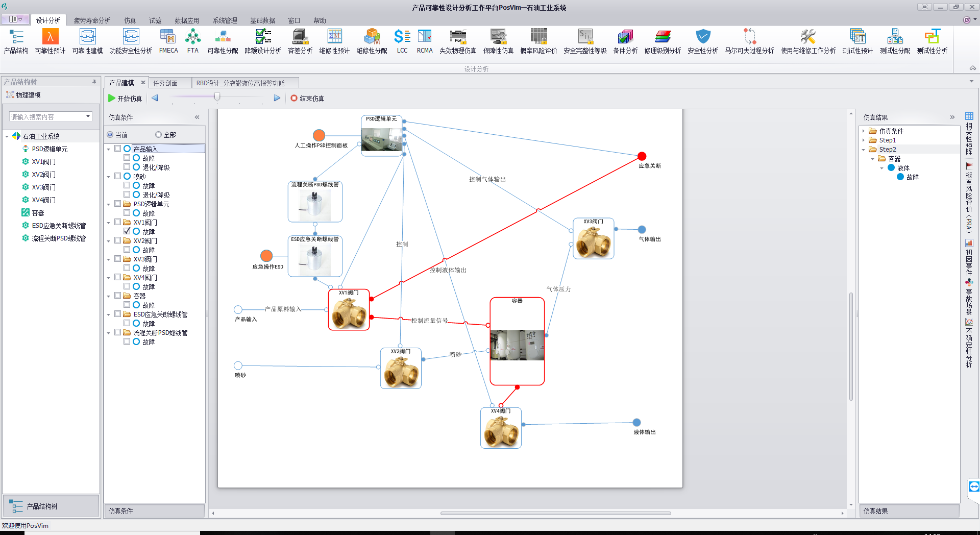This screenshot has width=980, height=535.
Task: Open the LCC cost tool
Action: coord(402,41)
